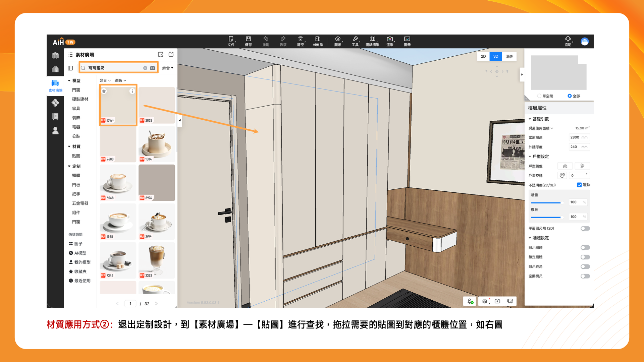644x362 pixels.
Task: Open the 綜合 sort dropdown
Action: coord(168,68)
